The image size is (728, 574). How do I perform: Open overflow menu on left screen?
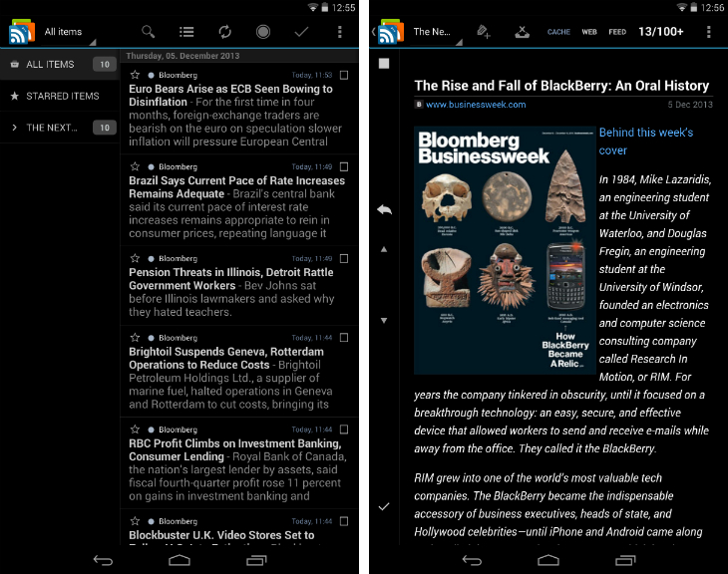point(340,32)
